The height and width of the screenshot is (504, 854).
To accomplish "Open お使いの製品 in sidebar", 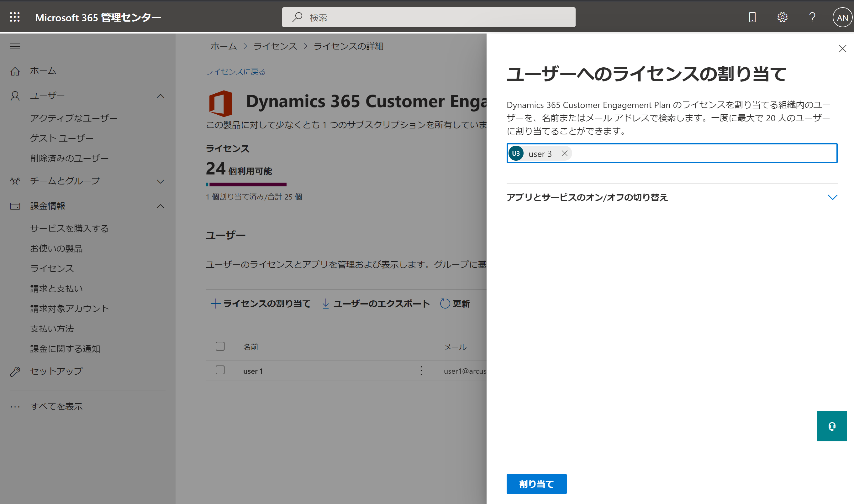I will (56, 249).
